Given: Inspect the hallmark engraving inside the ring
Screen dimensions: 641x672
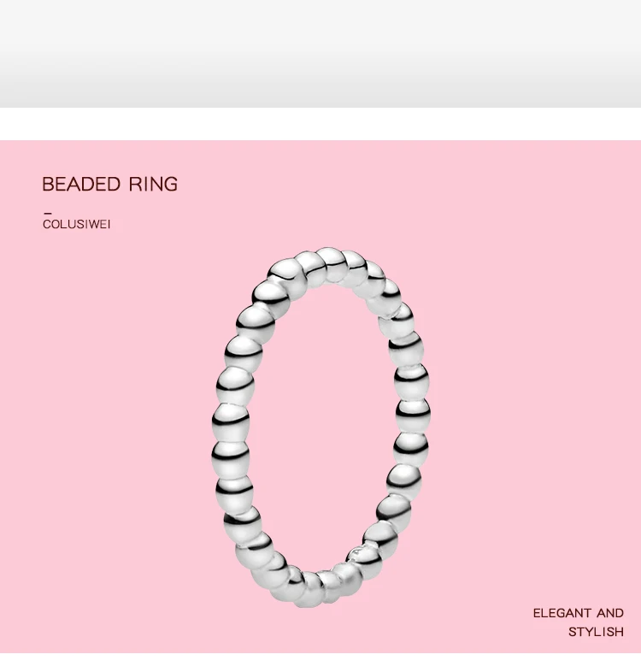Looking at the screenshot, I should 357,551.
